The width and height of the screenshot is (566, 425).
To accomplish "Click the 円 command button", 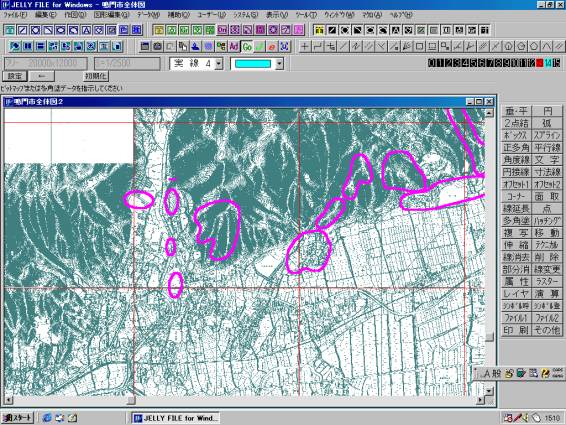I will [x=547, y=111].
